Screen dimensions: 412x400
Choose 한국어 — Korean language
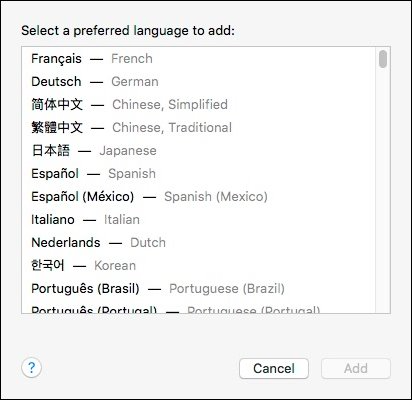pos(199,266)
